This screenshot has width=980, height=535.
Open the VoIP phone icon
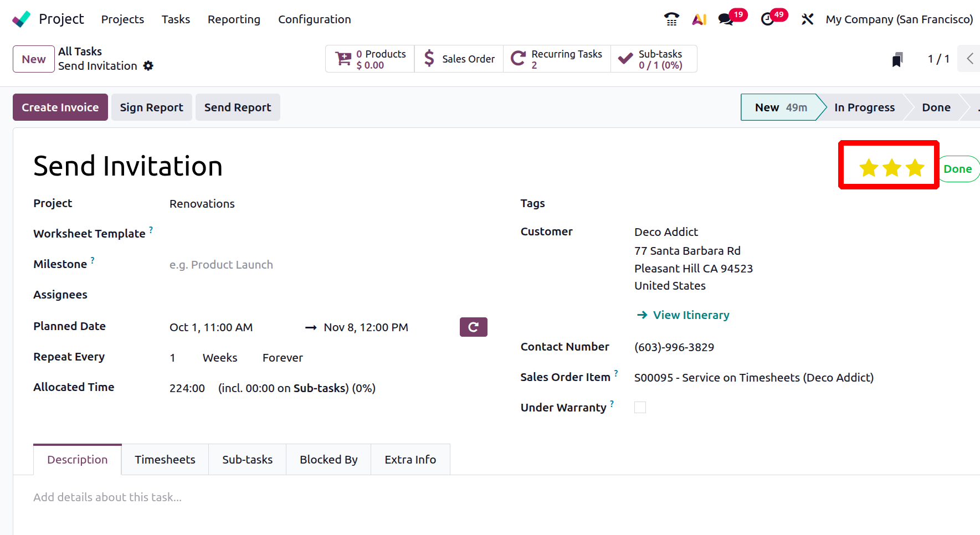(671, 19)
